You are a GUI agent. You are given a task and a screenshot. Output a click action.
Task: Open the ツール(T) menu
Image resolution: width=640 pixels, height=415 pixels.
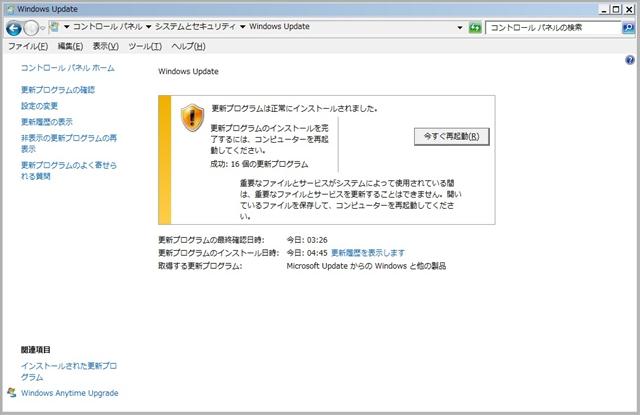coord(145,47)
